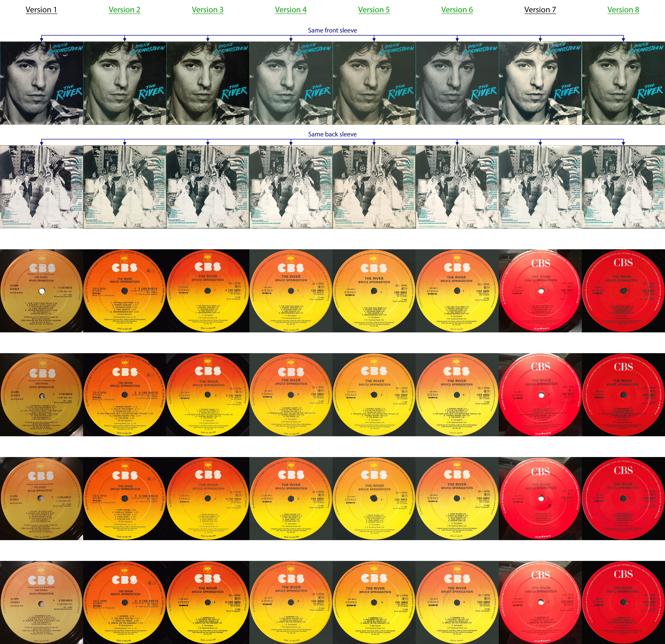Select Version 3 back sleeve wedding photo
Viewport: 665px width, 644px height.
[208, 187]
